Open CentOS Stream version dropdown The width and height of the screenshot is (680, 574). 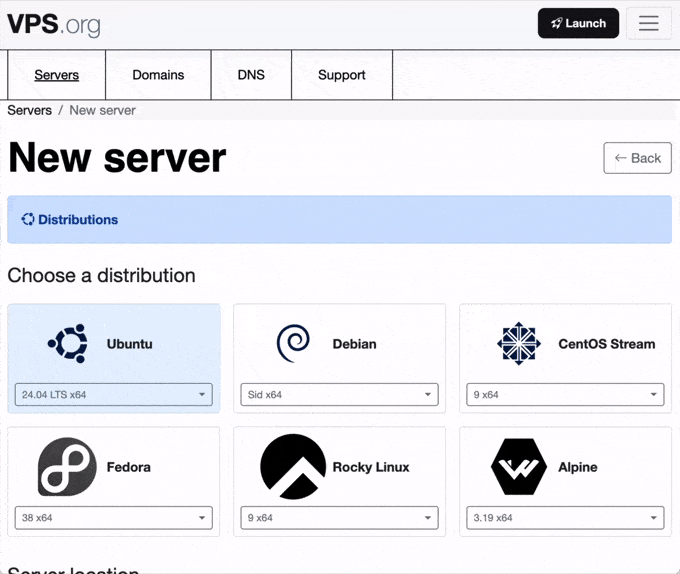[565, 395]
